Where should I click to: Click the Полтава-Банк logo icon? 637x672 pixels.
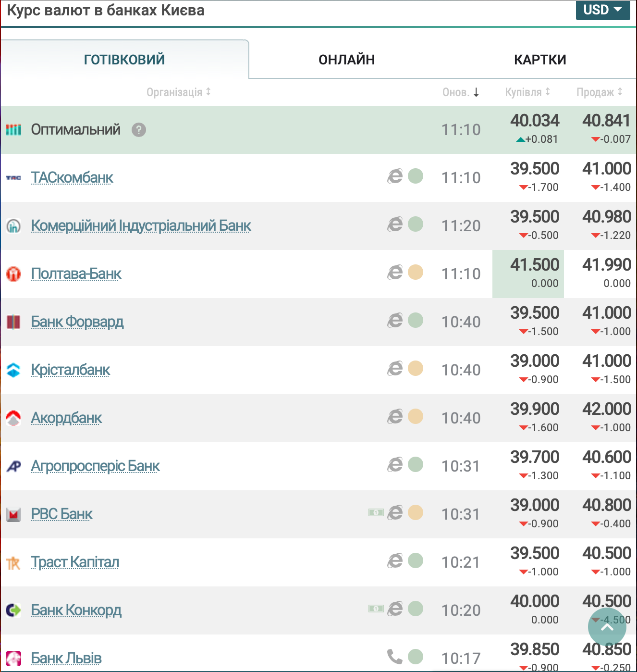[13, 274]
